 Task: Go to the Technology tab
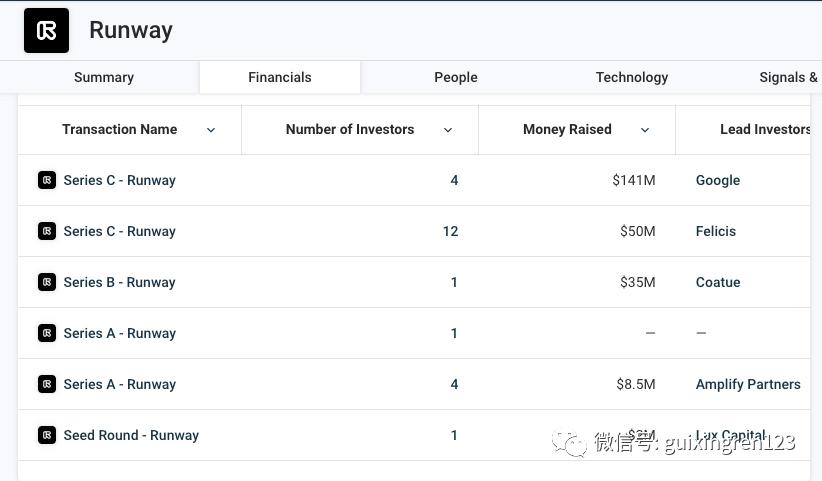point(632,77)
